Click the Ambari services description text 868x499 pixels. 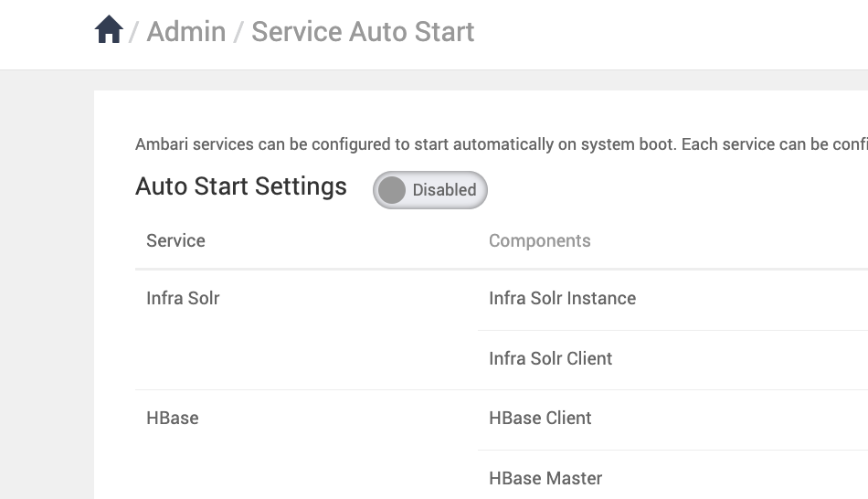pos(502,144)
